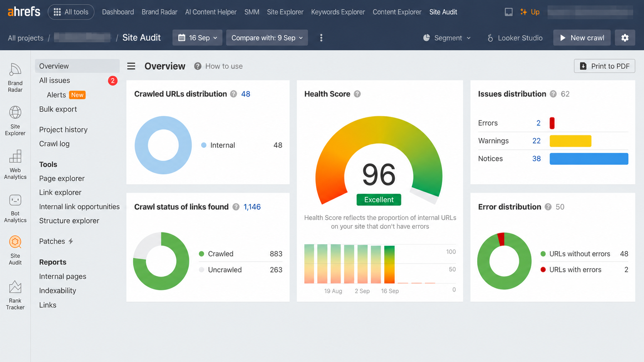
Task: Click the monitor icon in top bar
Action: click(x=508, y=12)
